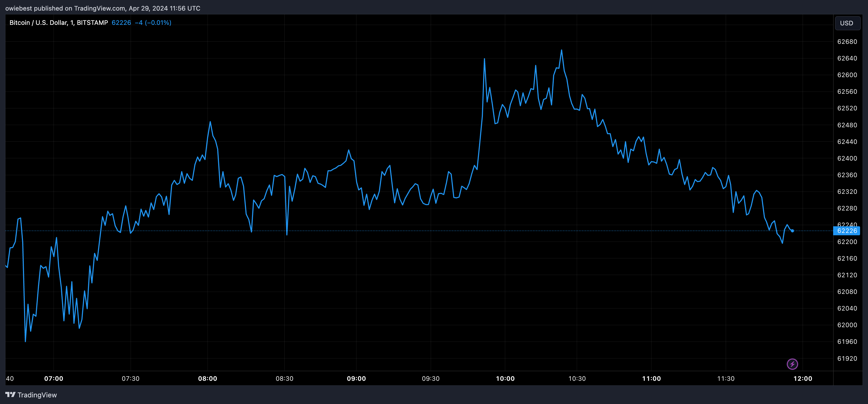Click the 10:00 time axis label
Viewport: 868px width, 404px height.
pyautogui.click(x=505, y=378)
